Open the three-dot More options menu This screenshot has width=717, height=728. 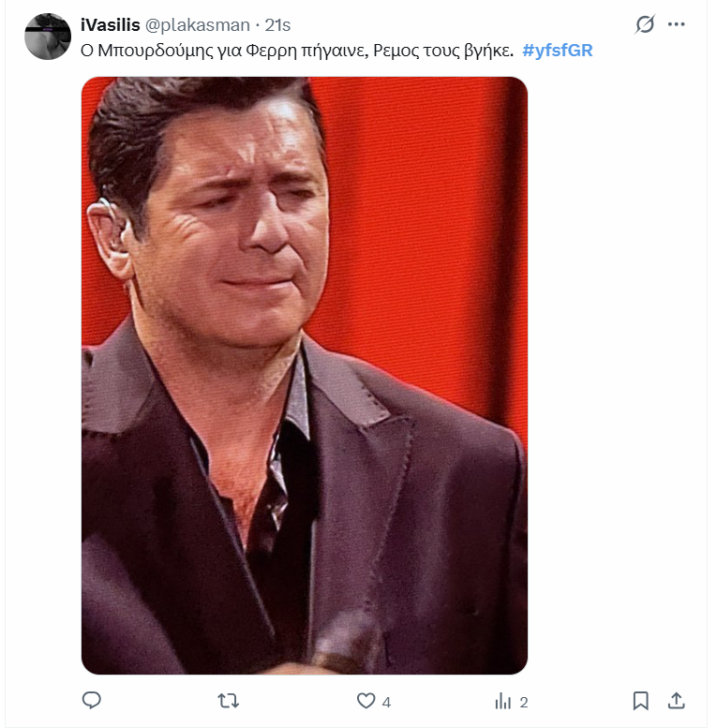click(x=677, y=25)
